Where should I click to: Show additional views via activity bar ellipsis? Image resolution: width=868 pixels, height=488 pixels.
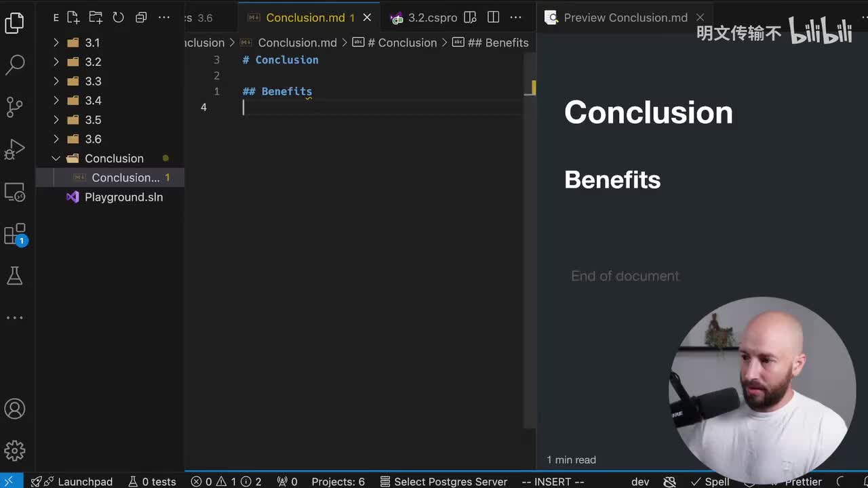14,317
